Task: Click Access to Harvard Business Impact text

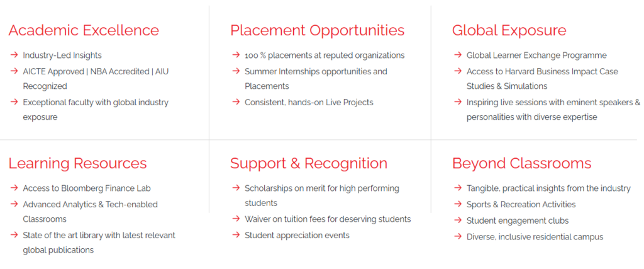Action: [542, 79]
